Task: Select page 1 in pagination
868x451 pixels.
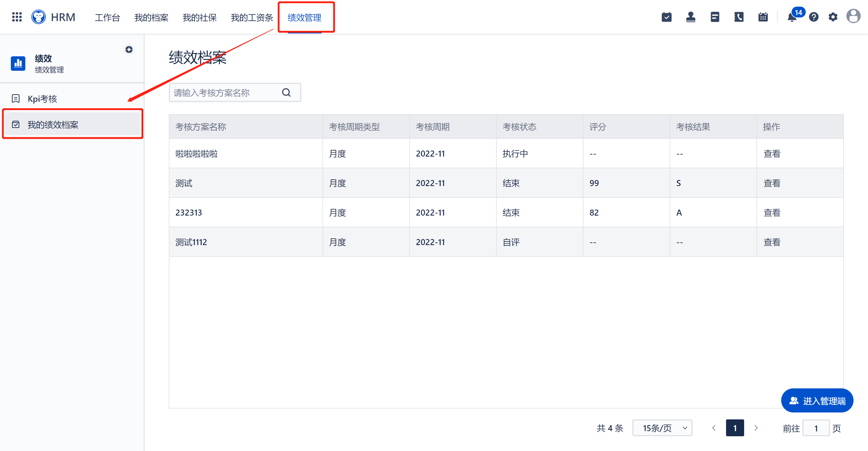Action: [x=735, y=428]
